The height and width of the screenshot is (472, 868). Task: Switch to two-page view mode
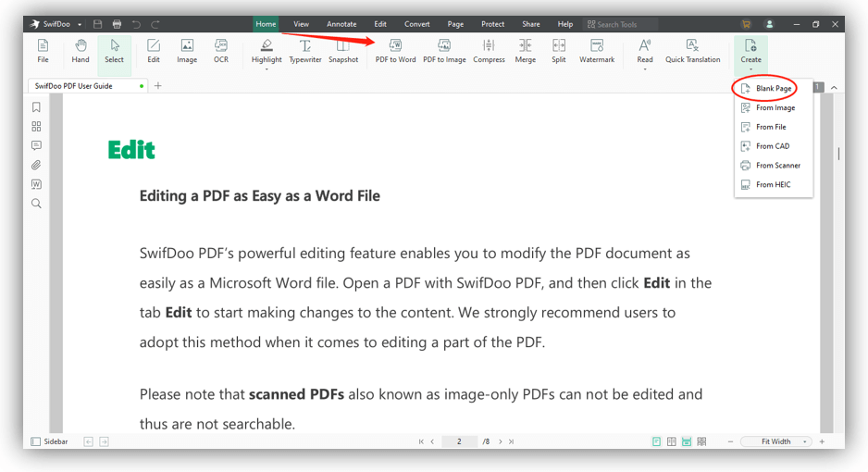tap(672, 441)
